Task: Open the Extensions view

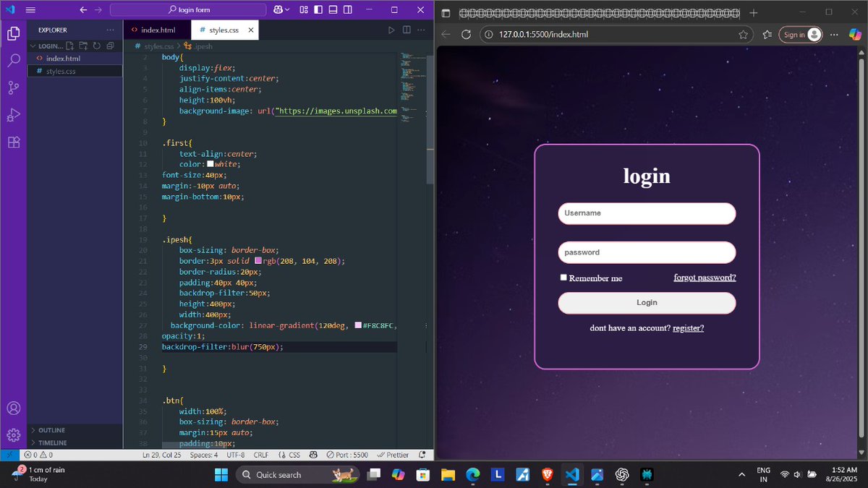Action: point(13,142)
